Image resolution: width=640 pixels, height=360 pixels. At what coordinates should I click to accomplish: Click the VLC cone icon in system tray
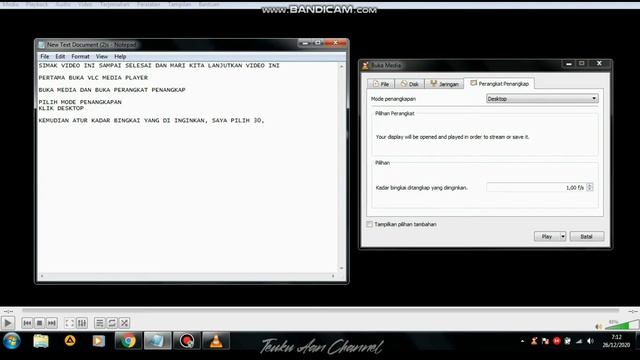point(534,341)
